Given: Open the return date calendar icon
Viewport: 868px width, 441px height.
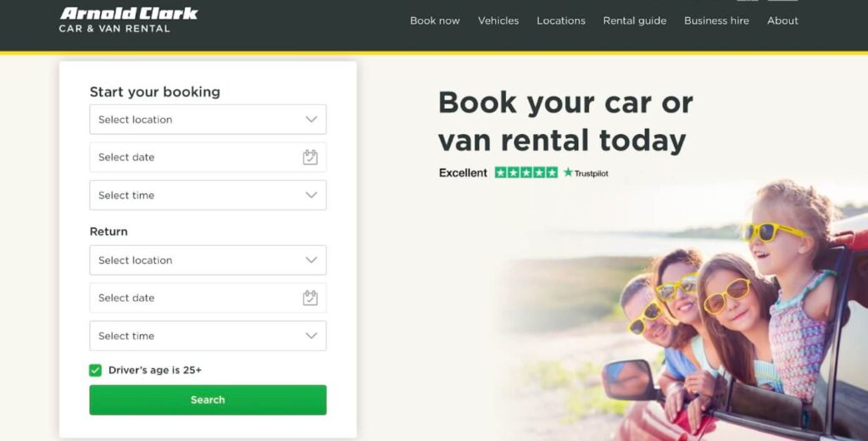Looking at the screenshot, I should click(x=310, y=298).
